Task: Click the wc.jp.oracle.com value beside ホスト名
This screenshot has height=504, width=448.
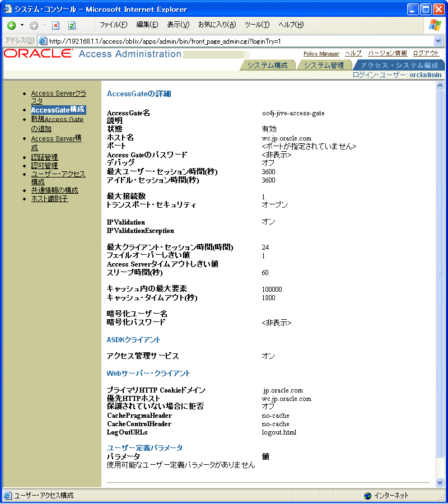Action: point(286,138)
